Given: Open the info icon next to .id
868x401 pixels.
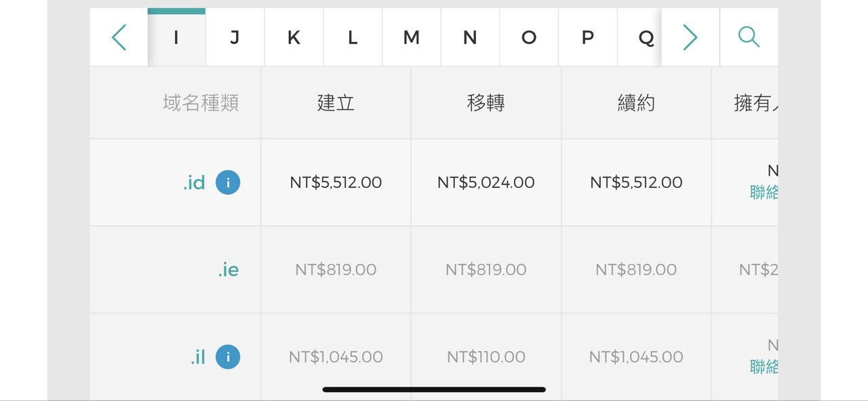Looking at the screenshot, I should click(228, 183).
